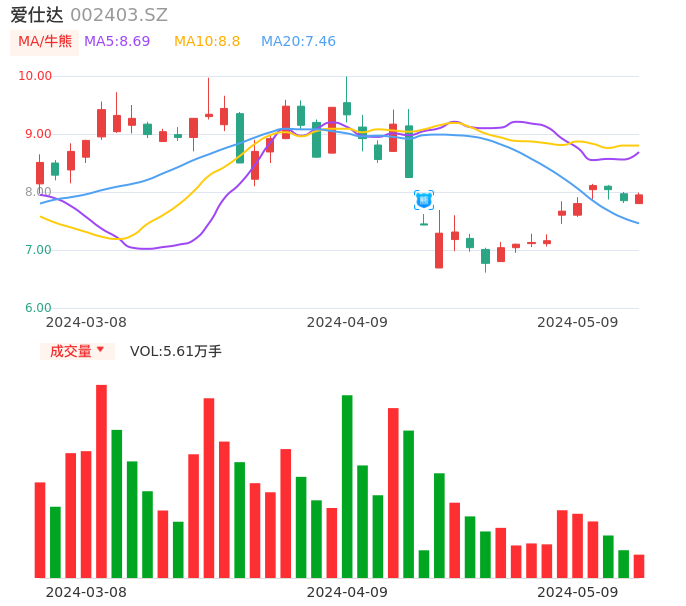Click the red triangle arrow beside 成交量
The image size is (686, 606).
(x=100, y=350)
